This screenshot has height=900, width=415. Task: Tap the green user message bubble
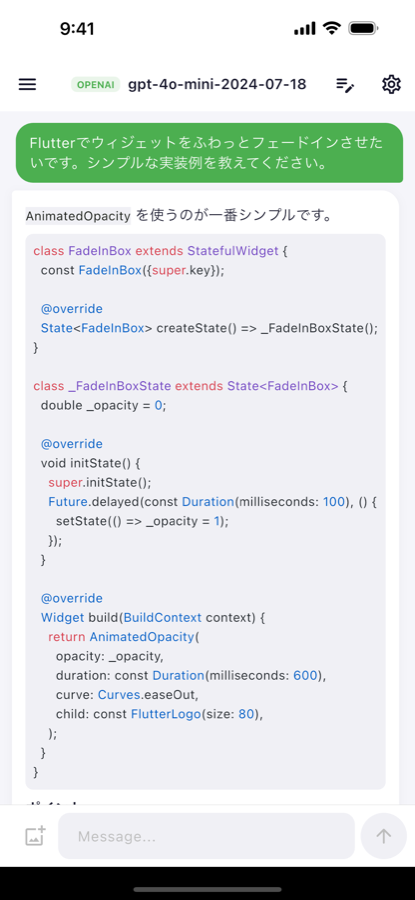click(210, 153)
